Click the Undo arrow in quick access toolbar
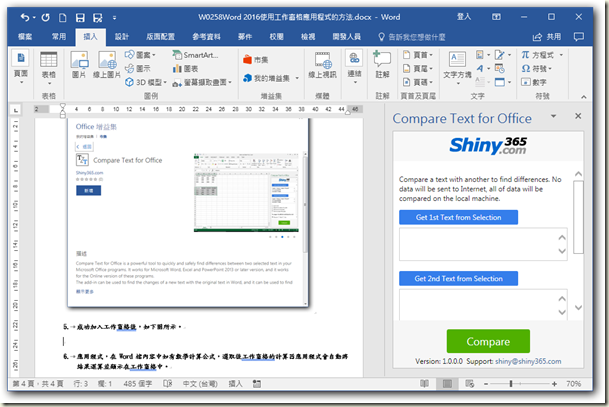Screen dimensions: 609x407 [25, 17]
